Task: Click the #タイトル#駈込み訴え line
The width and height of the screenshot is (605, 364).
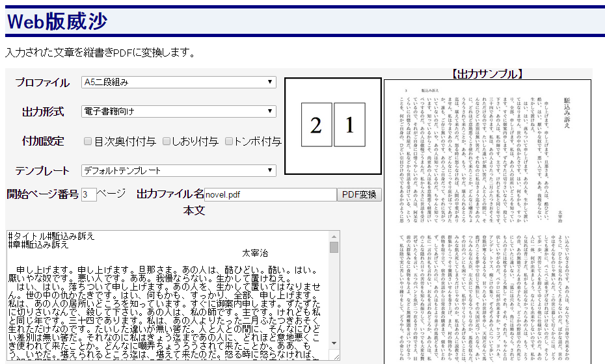Action: [51, 236]
